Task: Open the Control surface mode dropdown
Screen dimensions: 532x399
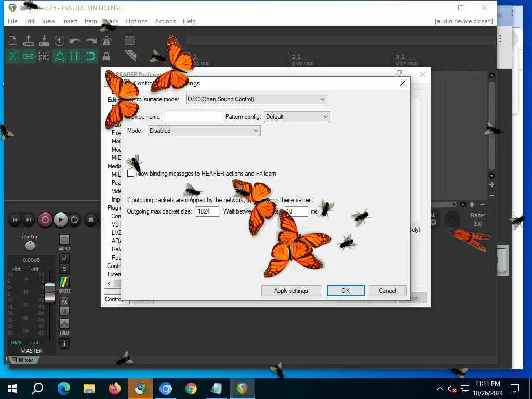Action: (x=257, y=99)
